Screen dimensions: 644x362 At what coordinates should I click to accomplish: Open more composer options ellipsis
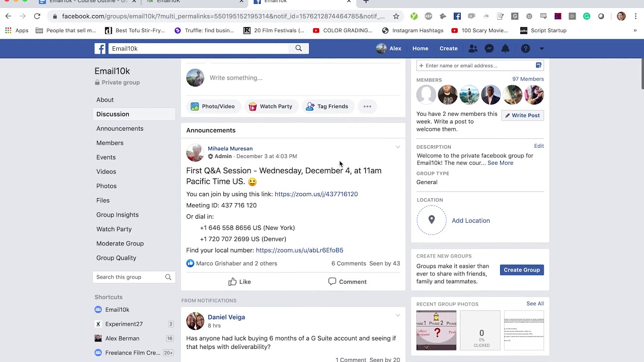[367, 107]
